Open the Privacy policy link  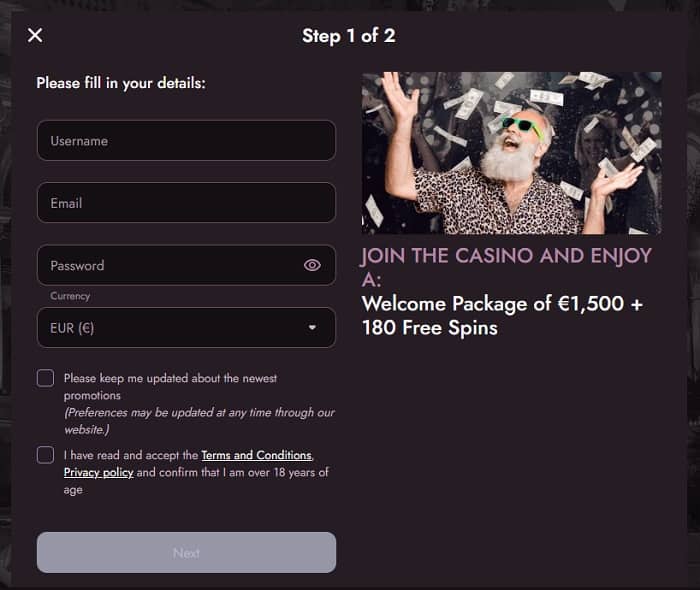coord(98,472)
